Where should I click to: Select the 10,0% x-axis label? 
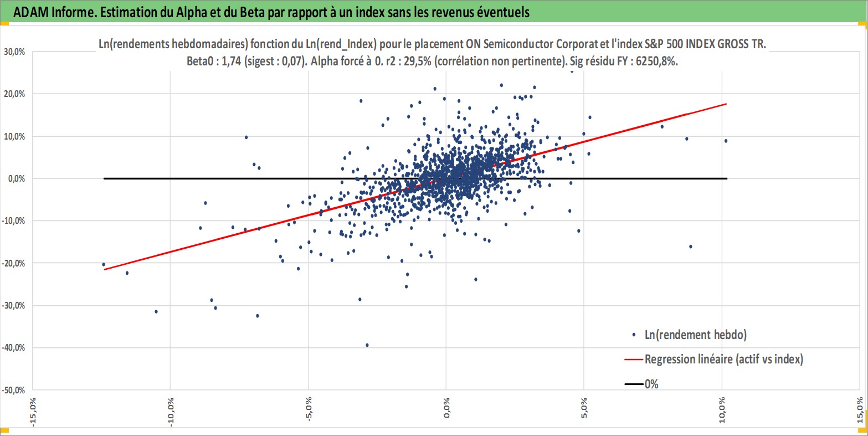coord(722,410)
